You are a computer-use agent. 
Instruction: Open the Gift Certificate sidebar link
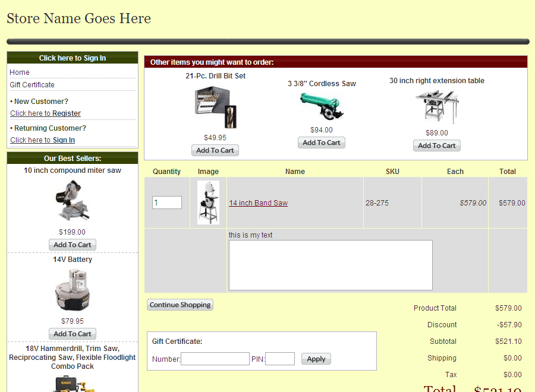pyautogui.click(x=32, y=85)
